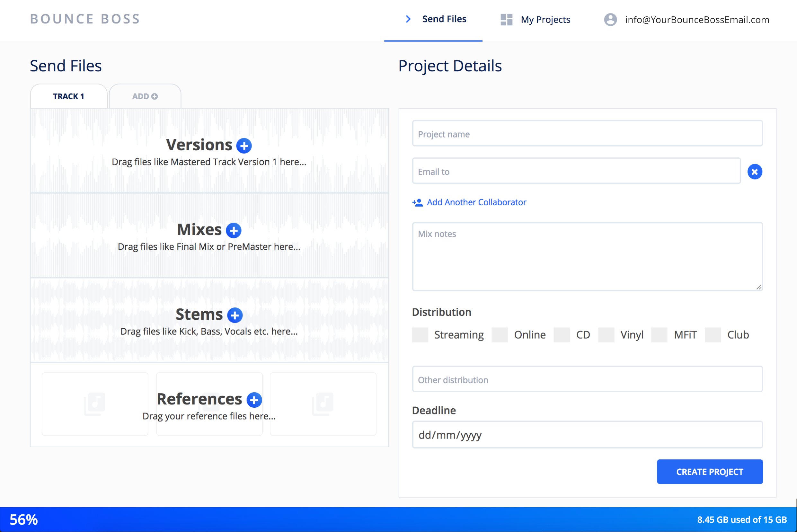Focus the Project name input field
This screenshot has height=532, width=797.
point(587,134)
